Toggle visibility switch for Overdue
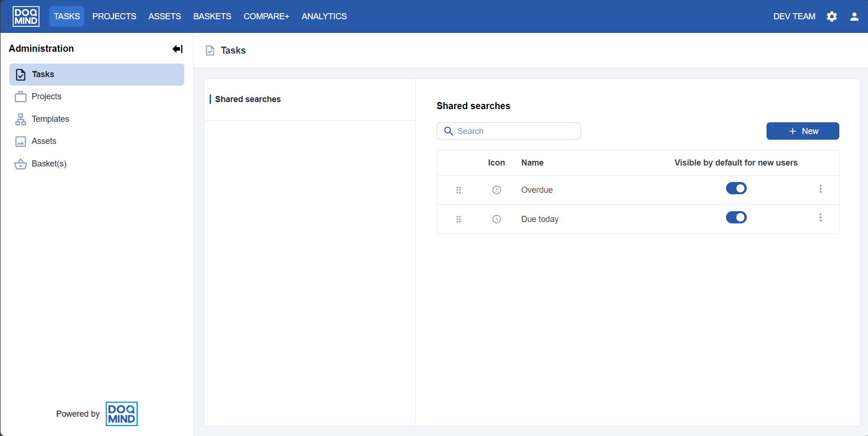Viewport: 868px width, 436px height. [736, 188]
